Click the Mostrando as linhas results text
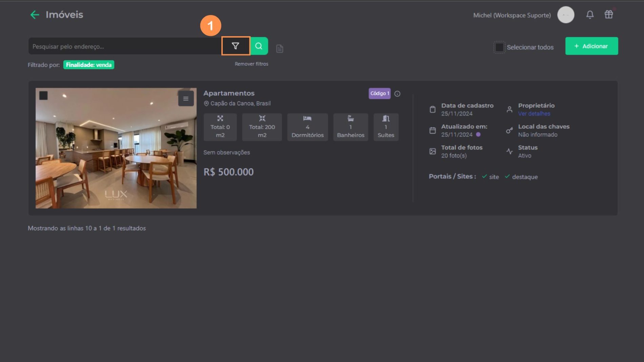The height and width of the screenshot is (362, 644). [x=87, y=228]
